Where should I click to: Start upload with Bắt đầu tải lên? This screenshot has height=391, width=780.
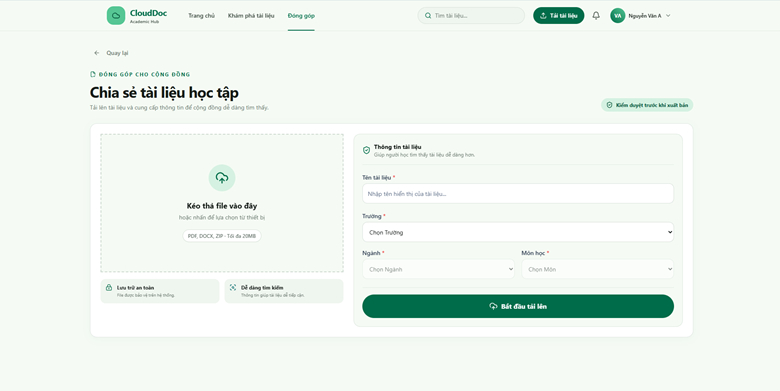(518, 306)
